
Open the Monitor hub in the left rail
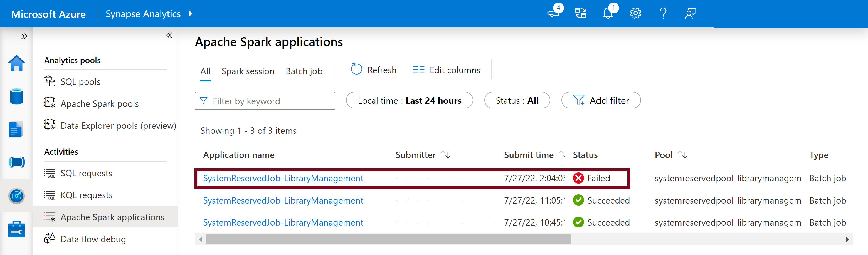[x=16, y=196]
